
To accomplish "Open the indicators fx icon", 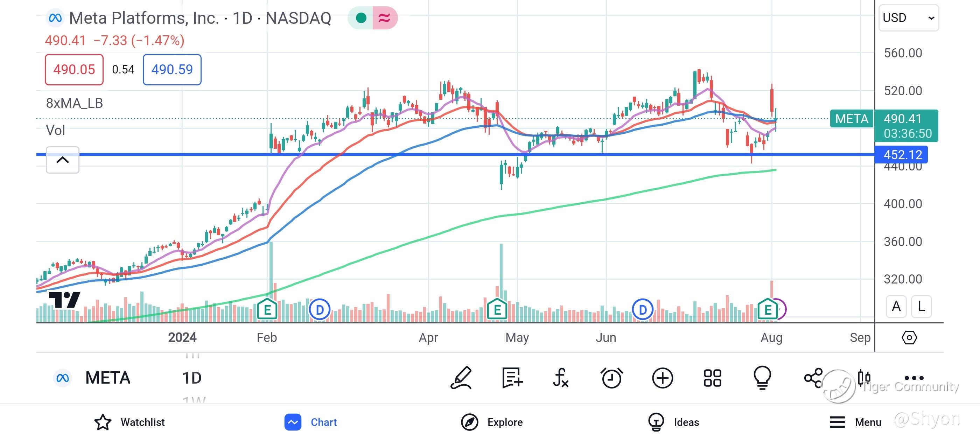I will point(561,378).
